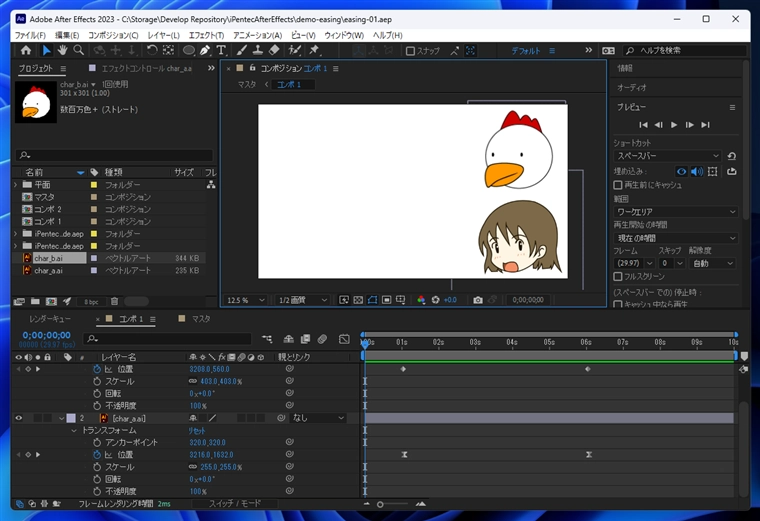The image size is (760, 521).
Task: Open the なし parent link dropdown
Action: tap(318, 418)
